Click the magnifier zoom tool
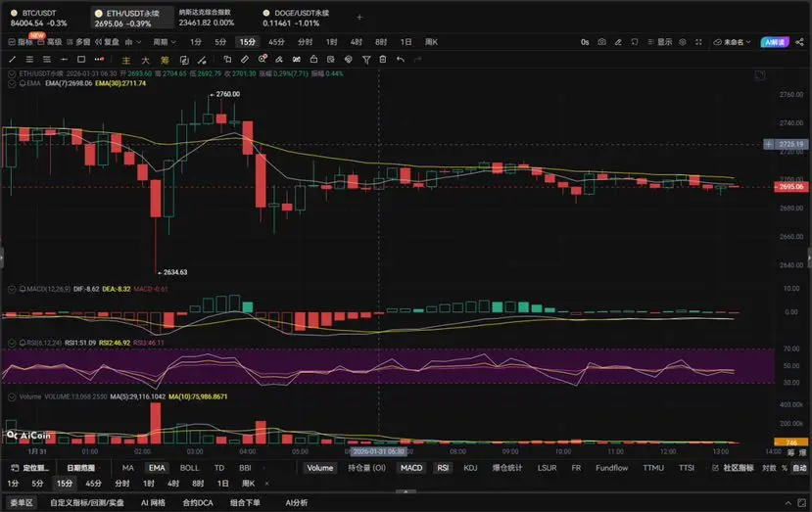The image size is (812, 512). (x=263, y=59)
